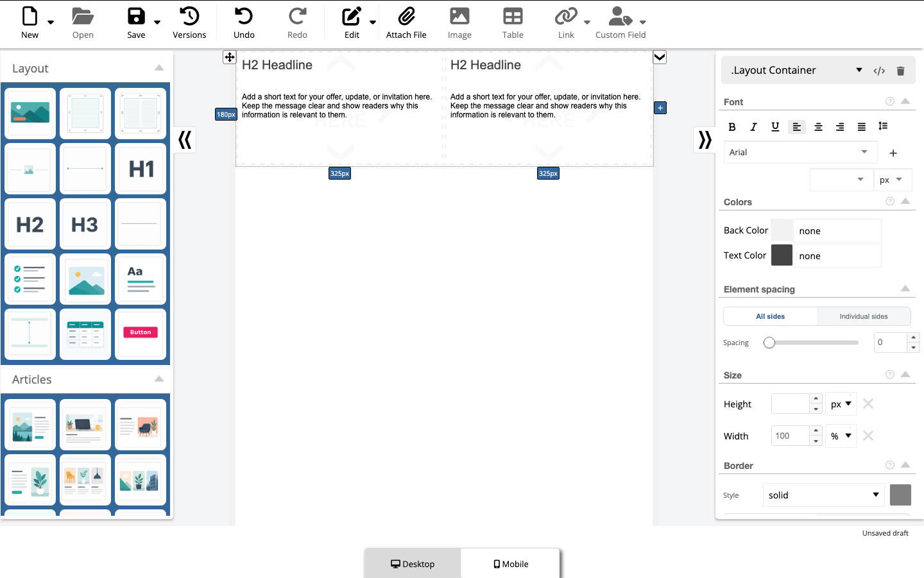The height and width of the screenshot is (578, 924).
Task: Select the H1 headline layout block
Action: pyautogui.click(x=141, y=169)
